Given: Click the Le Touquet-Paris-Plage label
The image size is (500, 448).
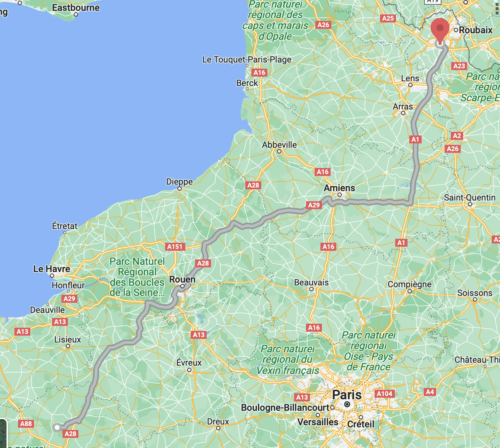Looking at the screenshot, I should tap(247, 60).
